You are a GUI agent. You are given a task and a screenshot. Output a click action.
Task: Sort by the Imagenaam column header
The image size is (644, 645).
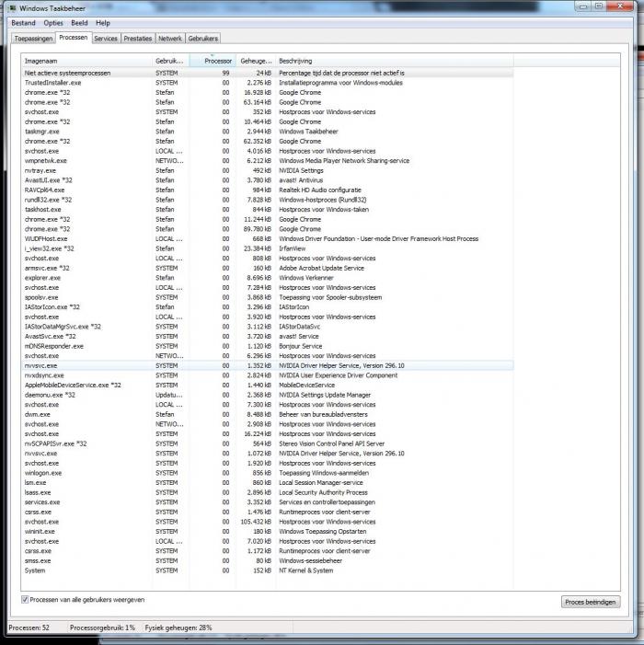(x=86, y=61)
